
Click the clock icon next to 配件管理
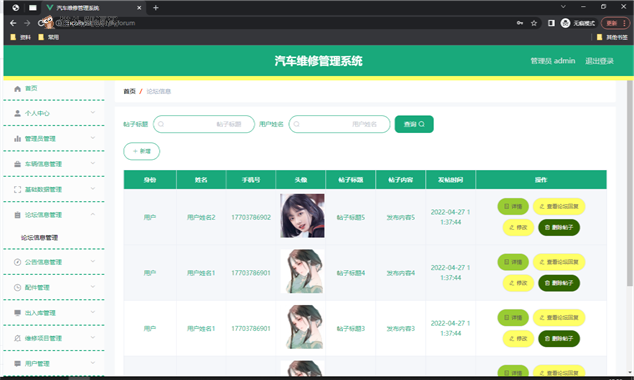tap(17, 287)
